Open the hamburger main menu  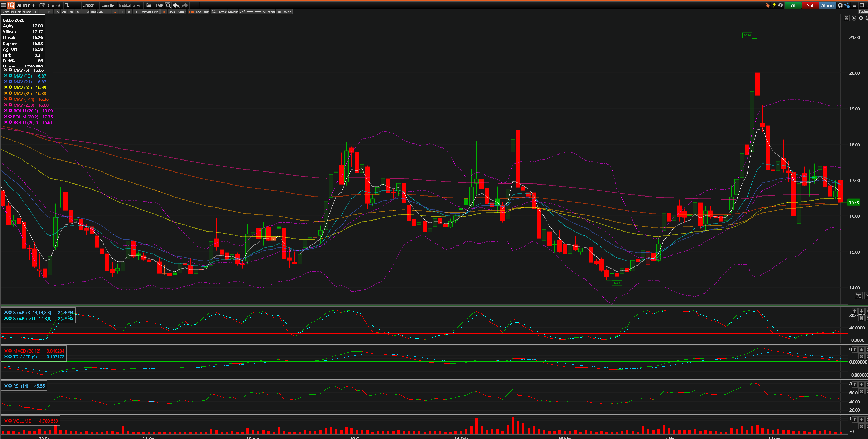coord(4,5)
